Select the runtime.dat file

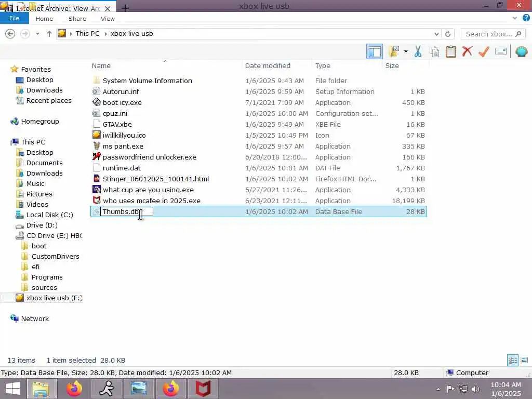click(x=122, y=168)
